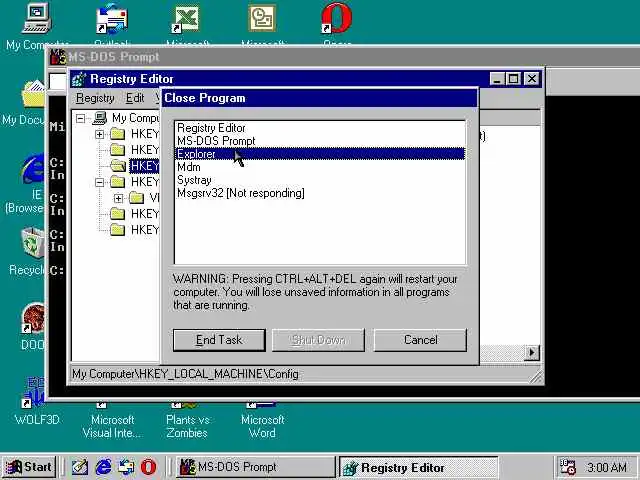
Task: Click the MS-DOS Prompt window title icon
Action: [x=58, y=57]
